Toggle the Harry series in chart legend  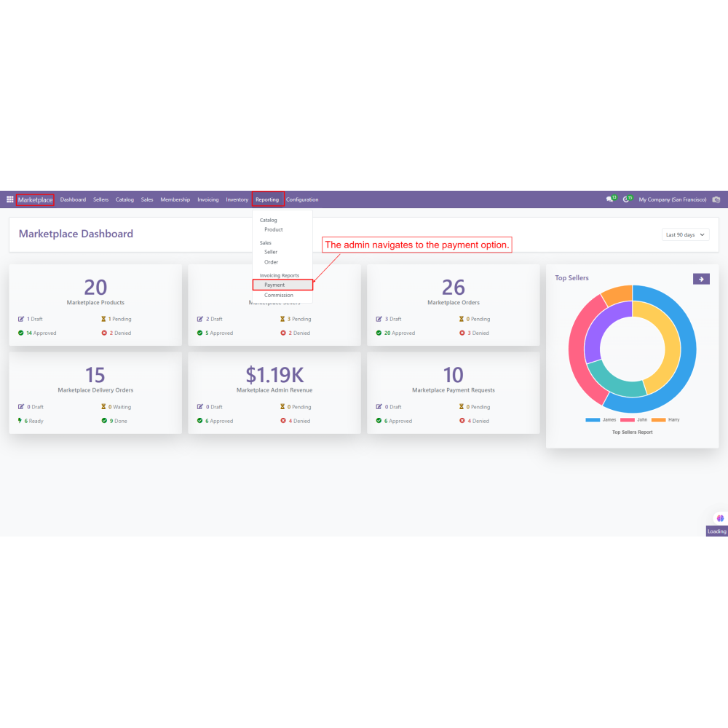[x=658, y=420]
